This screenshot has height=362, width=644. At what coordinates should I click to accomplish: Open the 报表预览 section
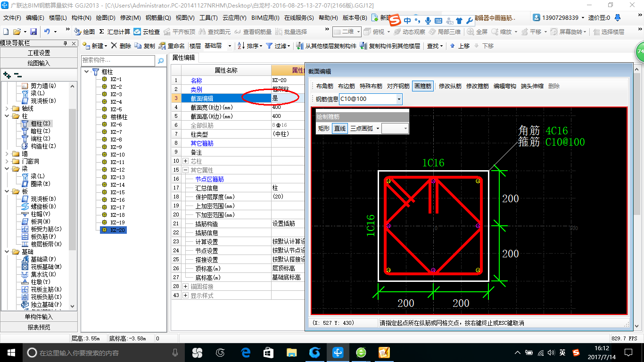[38, 327]
